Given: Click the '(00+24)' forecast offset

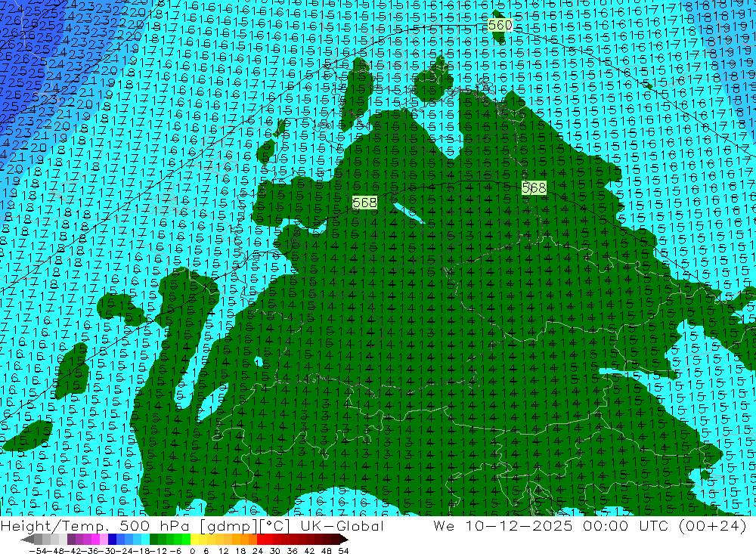Looking at the screenshot, I should 713,525.
